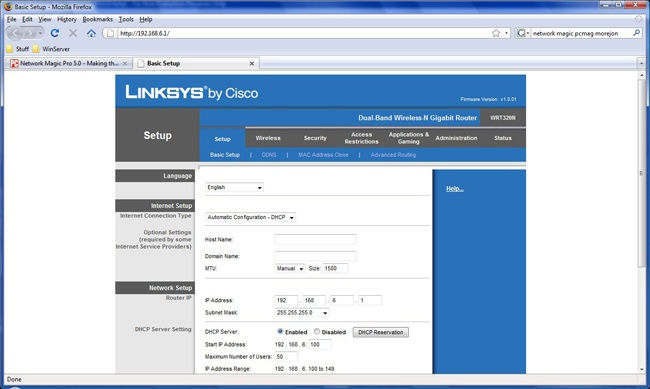The image size is (650, 389).
Task: Click the Basic Setup sub-tab link
Action: pyautogui.click(x=225, y=155)
